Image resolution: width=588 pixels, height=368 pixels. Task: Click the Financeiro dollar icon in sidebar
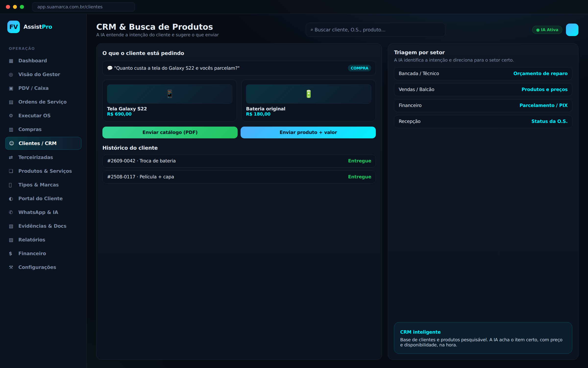pyautogui.click(x=11, y=253)
